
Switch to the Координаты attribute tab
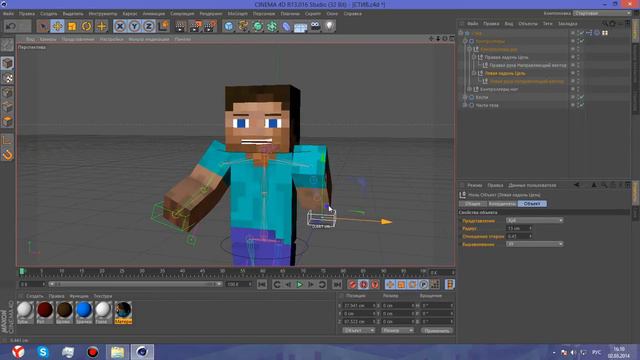point(502,204)
